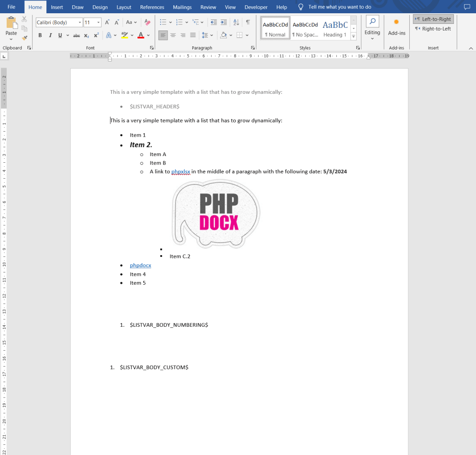Open Text Effects and Typography
The width and height of the screenshot is (476, 455).
pyautogui.click(x=109, y=35)
